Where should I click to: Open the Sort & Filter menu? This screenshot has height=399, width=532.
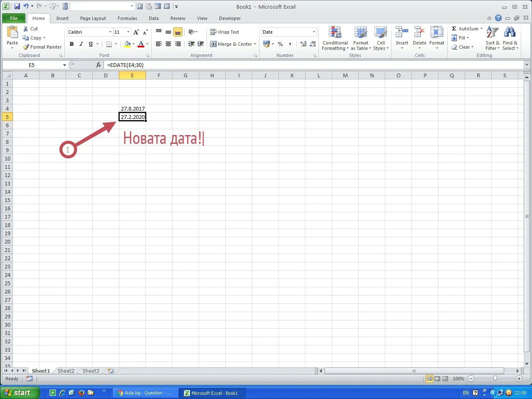493,38
